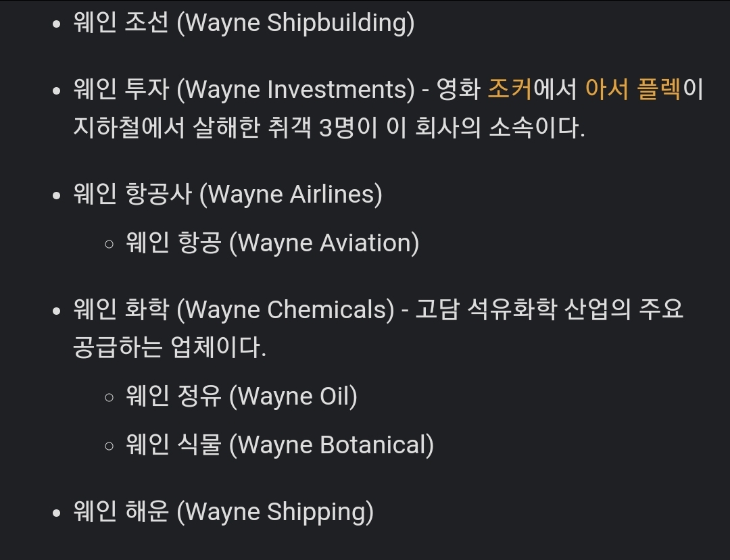Click the hollow bullet beside Wayne Aviation
730x560 pixels.
[109, 244]
